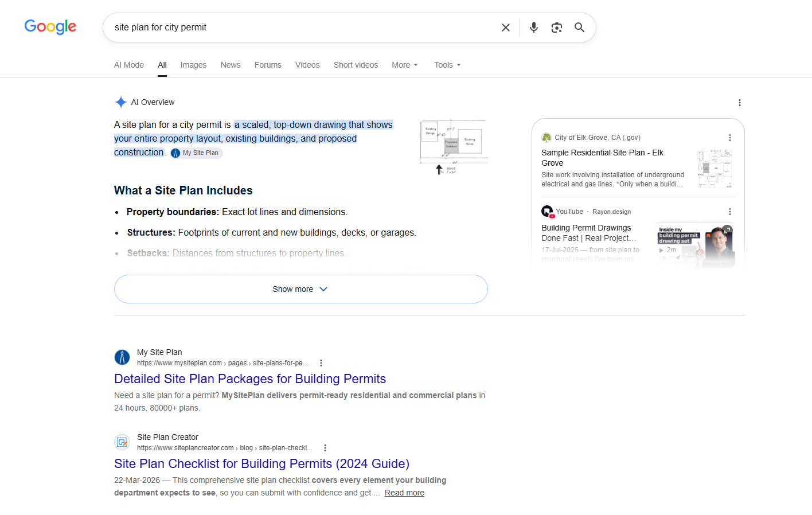Click Site Plan Creator result favicon
Viewport: 812px width, 515px height.
(x=122, y=442)
